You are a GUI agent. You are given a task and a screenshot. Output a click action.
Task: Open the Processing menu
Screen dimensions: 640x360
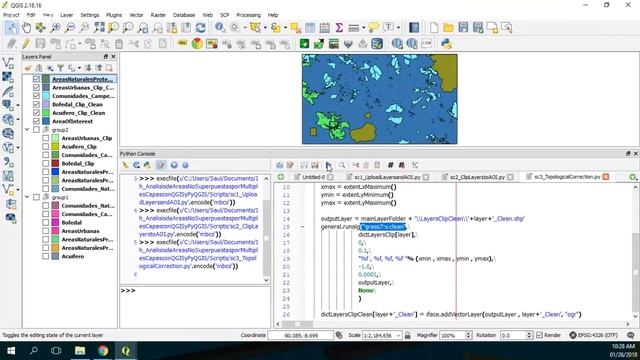[x=248, y=15]
